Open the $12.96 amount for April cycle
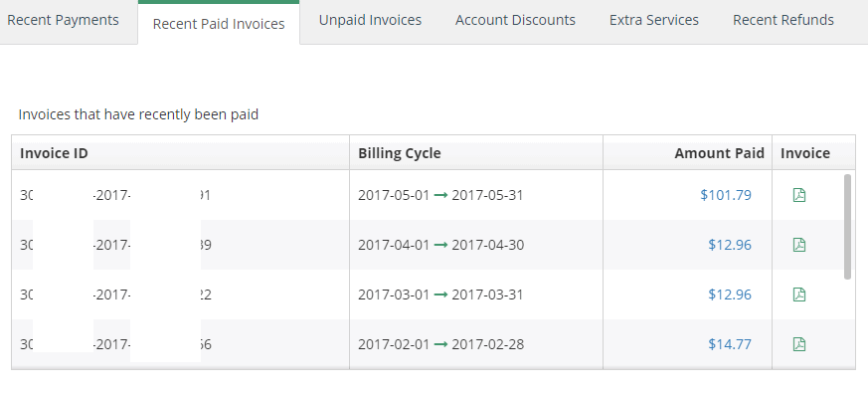This screenshot has height=393, width=868. [730, 245]
